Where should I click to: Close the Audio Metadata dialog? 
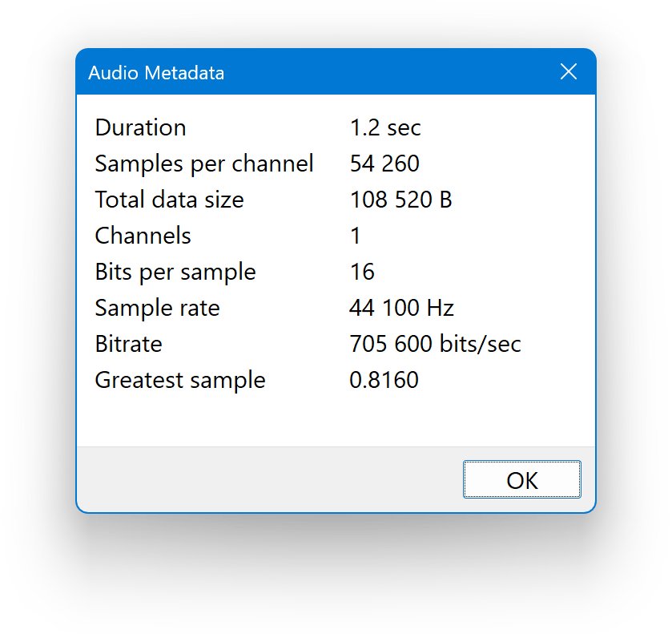(569, 71)
